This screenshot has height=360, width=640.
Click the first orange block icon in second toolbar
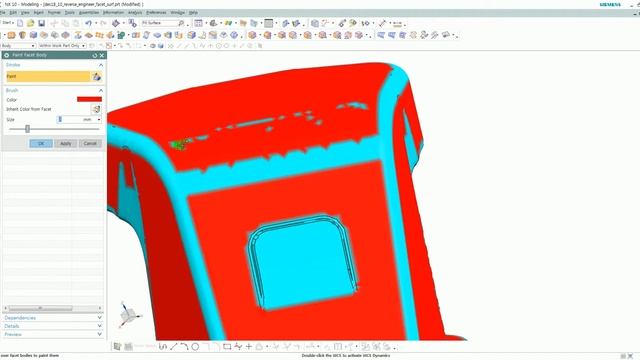[x=11, y=36]
